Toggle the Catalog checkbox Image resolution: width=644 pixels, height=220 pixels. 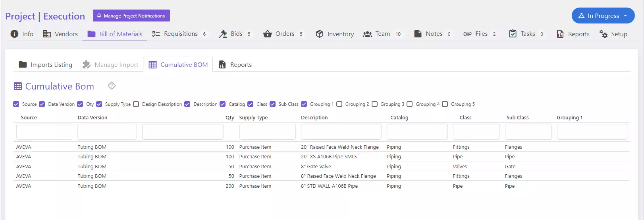click(x=223, y=104)
